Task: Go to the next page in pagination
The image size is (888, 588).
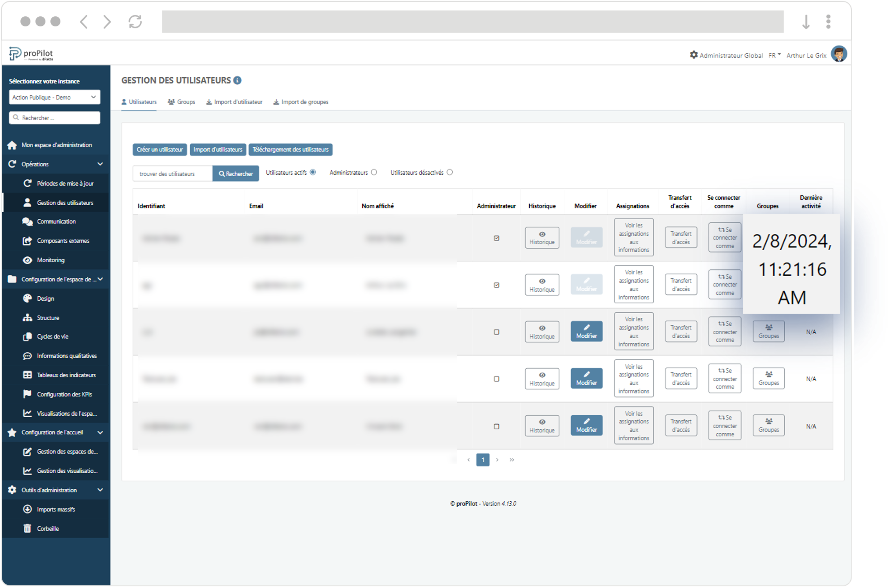Action: click(x=497, y=460)
